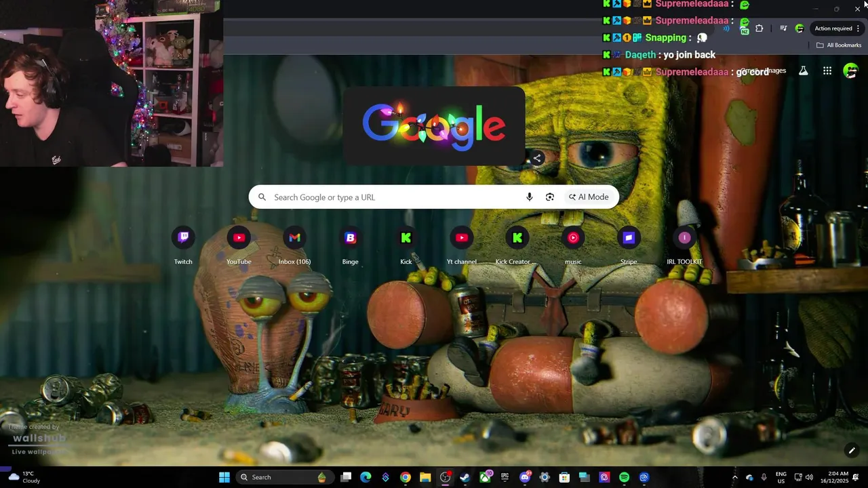The image size is (868, 488).
Task: Share the Google holiday doodle
Action: pos(536,158)
